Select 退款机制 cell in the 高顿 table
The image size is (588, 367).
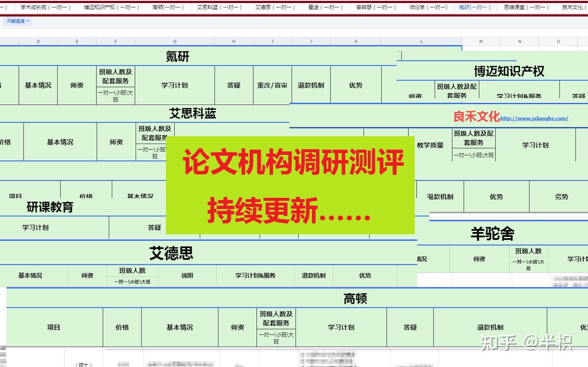pyautogui.click(x=491, y=327)
